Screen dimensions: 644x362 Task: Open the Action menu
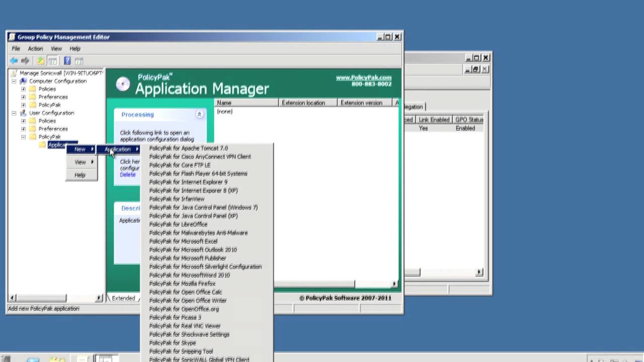(x=35, y=49)
